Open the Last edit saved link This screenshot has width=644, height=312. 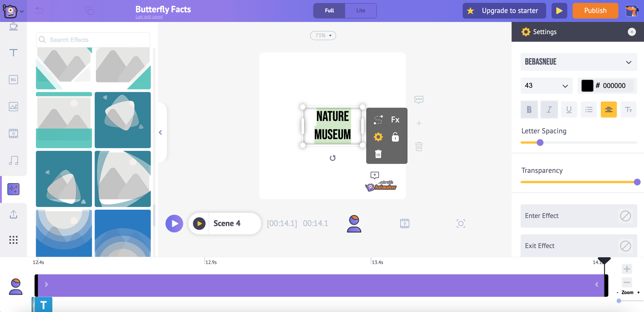pyautogui.click(x=149, y=17)
